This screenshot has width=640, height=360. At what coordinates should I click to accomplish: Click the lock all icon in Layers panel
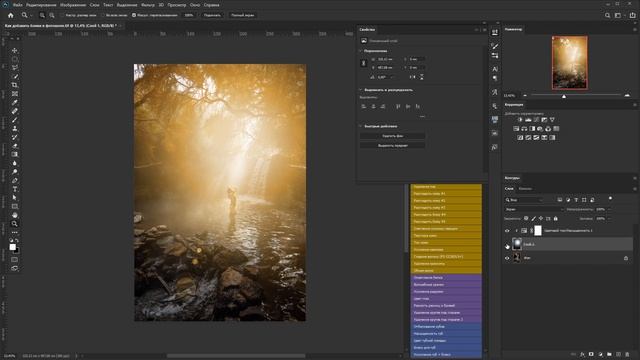pos(556,219)
